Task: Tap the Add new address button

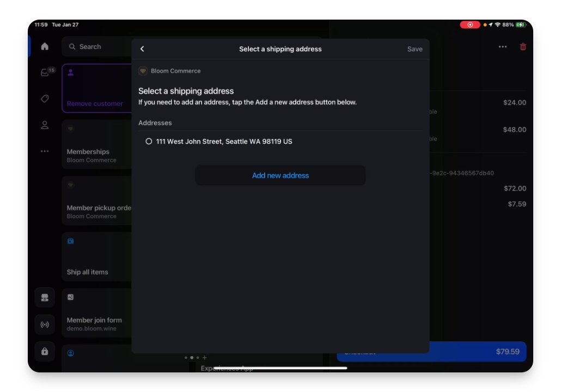Action: pyautogui.click(x=280, y=175)
